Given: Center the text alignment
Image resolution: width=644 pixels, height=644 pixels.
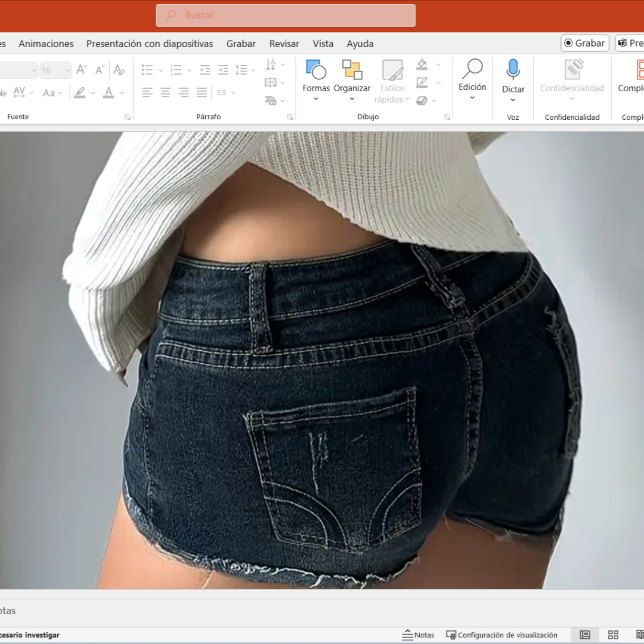Looking at the screenshot, I should pos(165,92).
